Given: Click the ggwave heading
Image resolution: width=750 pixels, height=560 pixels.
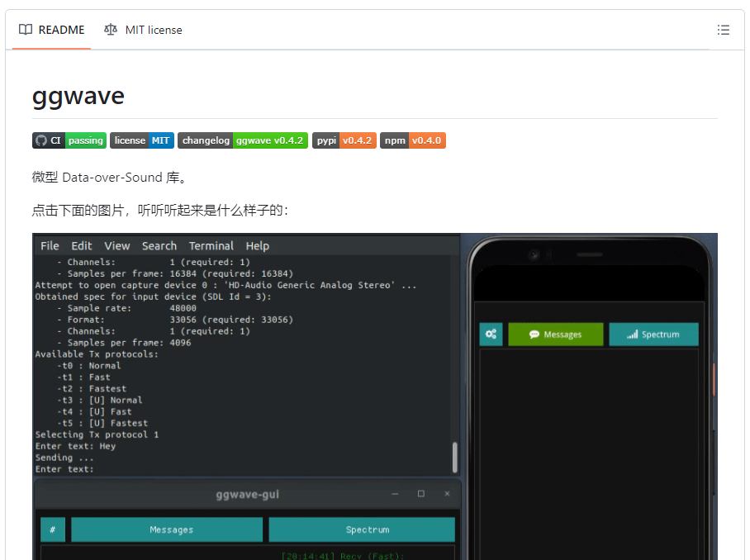Looking at the screenshot, I should [x=78, y=96].
